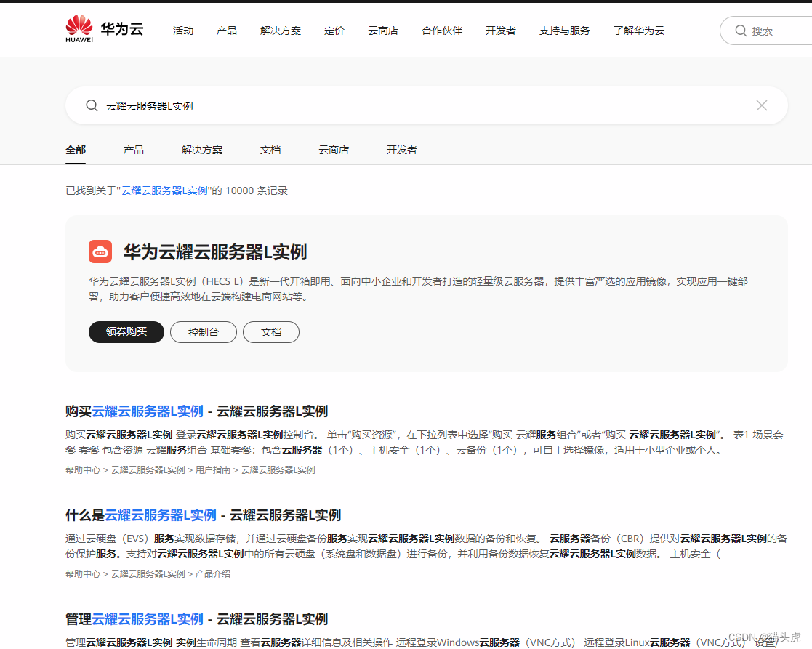Image resolution: width=812 pixels, height=649 pixels.
Task: Switch to the 解决方案 results tab
Action: 202,150
